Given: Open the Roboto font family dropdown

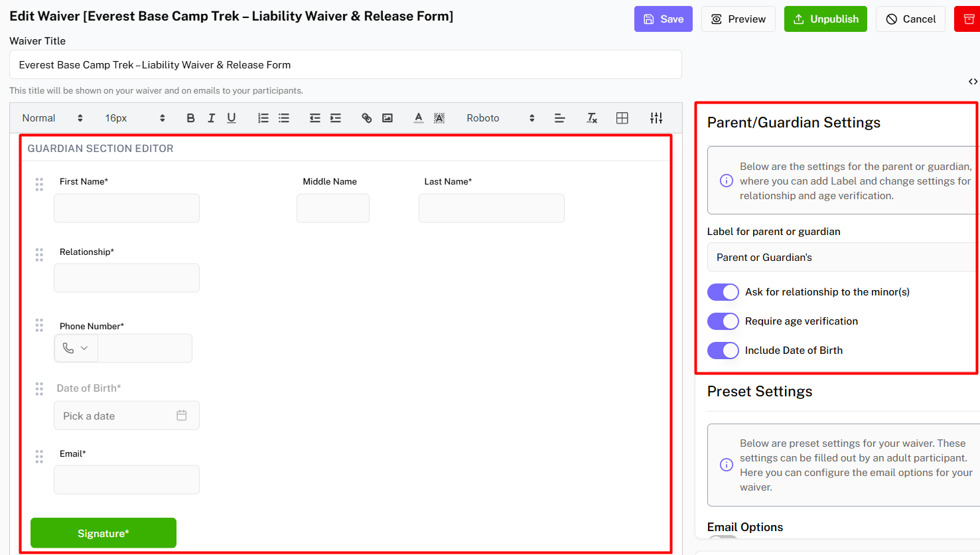Looking at the screenshot, I should [500, 118].
